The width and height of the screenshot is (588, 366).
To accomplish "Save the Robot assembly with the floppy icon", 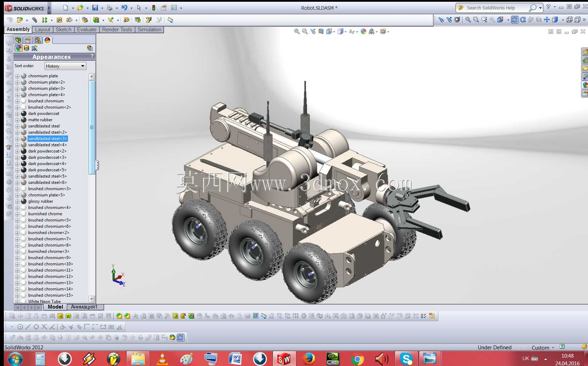I will pyautogui.click(x=95, y=8).
